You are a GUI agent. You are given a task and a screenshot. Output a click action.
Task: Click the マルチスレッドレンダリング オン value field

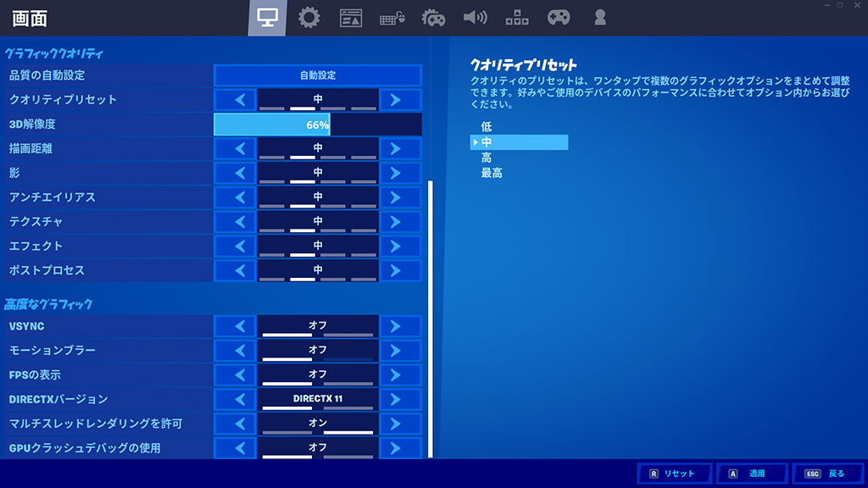point(318,424)
